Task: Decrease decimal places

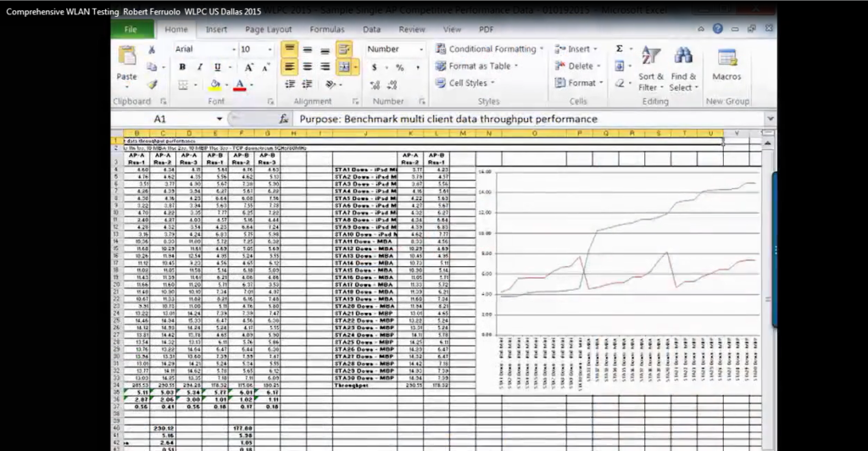Action: pyautogui.click(x=392, y=85)
